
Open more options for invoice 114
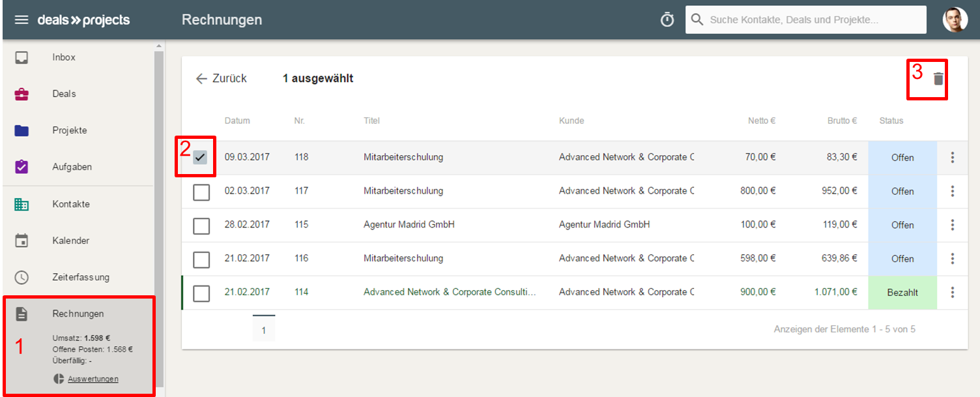point(953,293)
